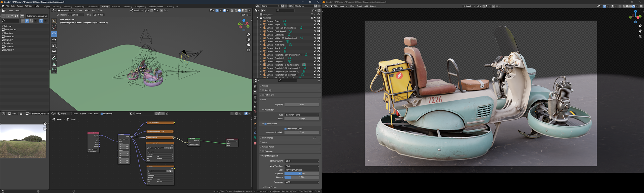Image resolution: width=644 pixels, height=193 pixels.
Task: Switch to the Modeling workspace tab
Action: (x=57, y=6)
